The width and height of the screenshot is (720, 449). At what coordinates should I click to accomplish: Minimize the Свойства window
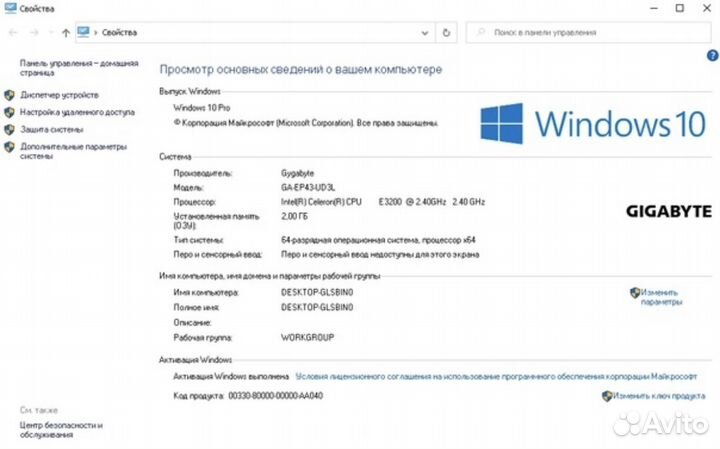(654, 8)
